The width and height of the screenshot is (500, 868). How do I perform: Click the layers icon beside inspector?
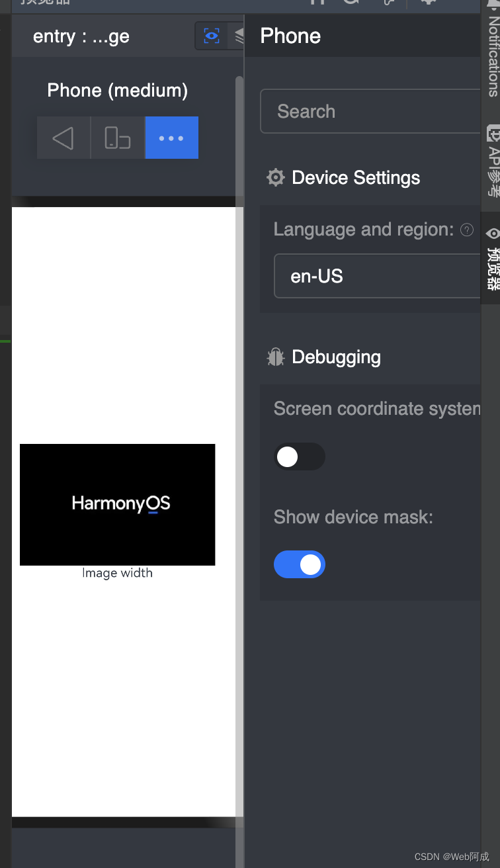239,36
